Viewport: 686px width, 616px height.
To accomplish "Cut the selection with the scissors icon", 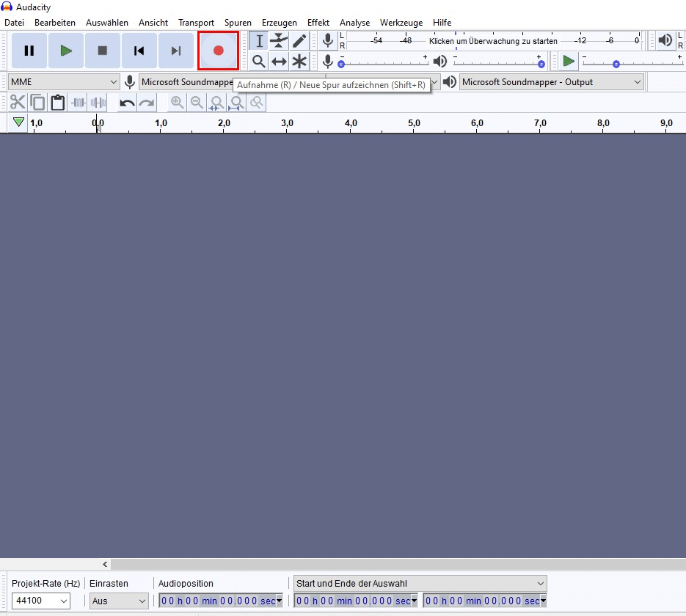I will 18,102.
